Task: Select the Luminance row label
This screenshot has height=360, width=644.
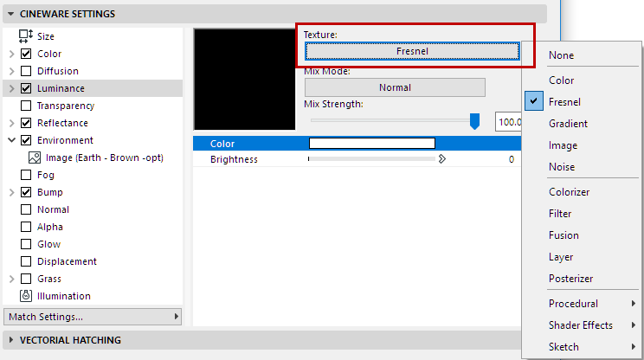Action: pyautogui.click(x=61, y=88)
